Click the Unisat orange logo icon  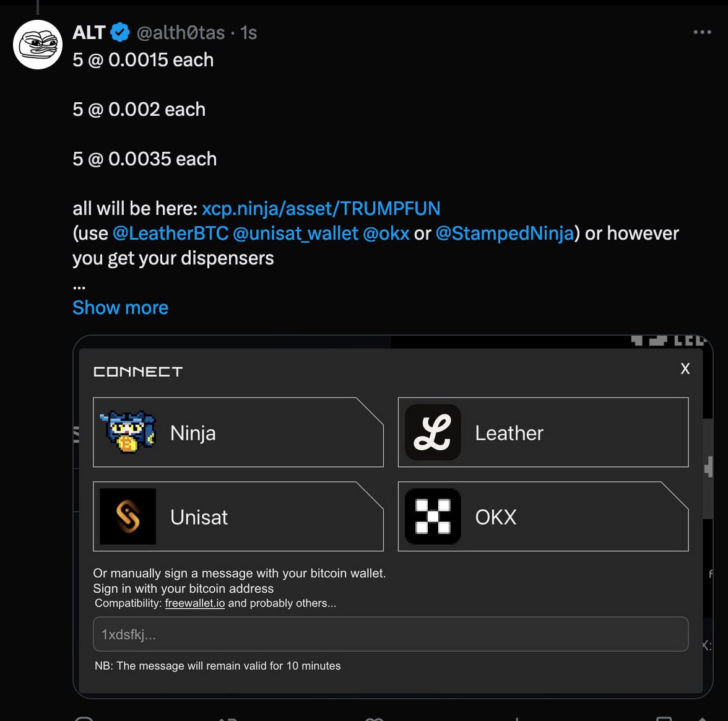click(x=128, y=517)
